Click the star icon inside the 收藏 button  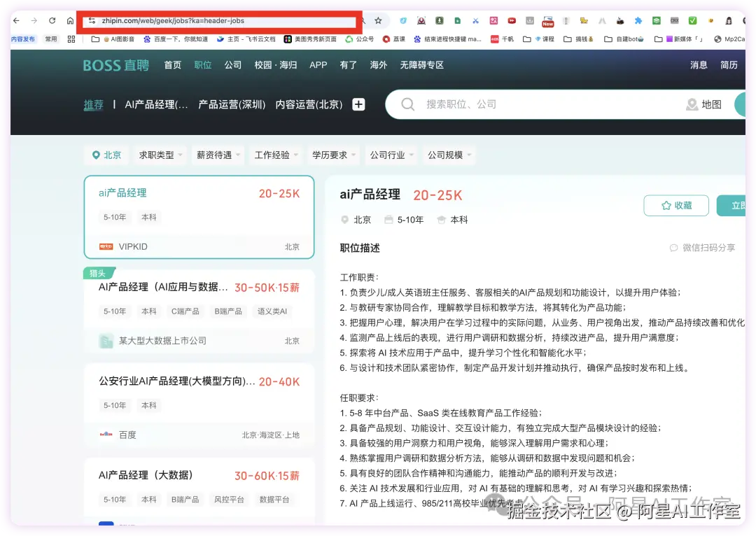666,205
